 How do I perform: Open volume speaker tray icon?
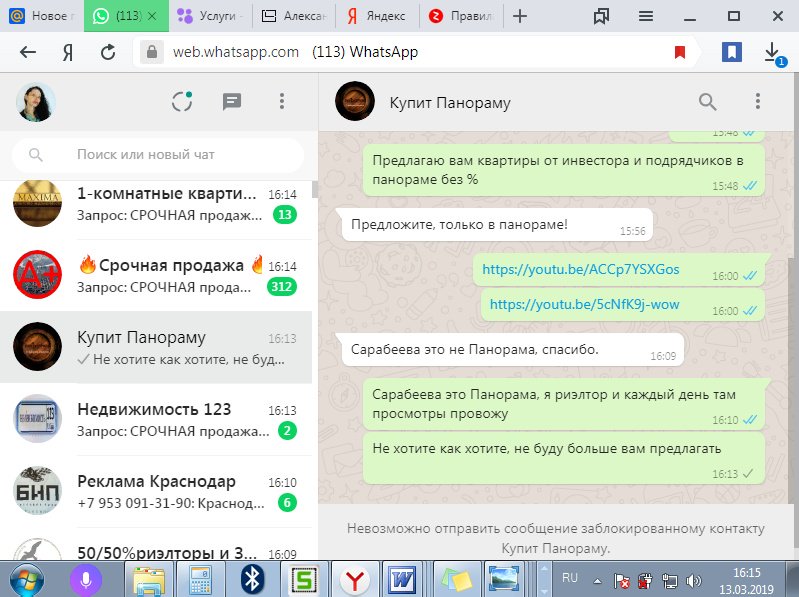point(693,581)
